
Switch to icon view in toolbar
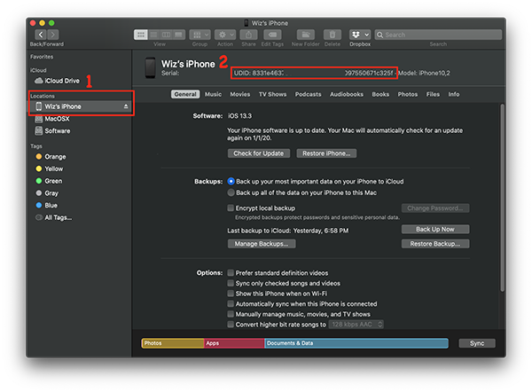pos(140,35)
